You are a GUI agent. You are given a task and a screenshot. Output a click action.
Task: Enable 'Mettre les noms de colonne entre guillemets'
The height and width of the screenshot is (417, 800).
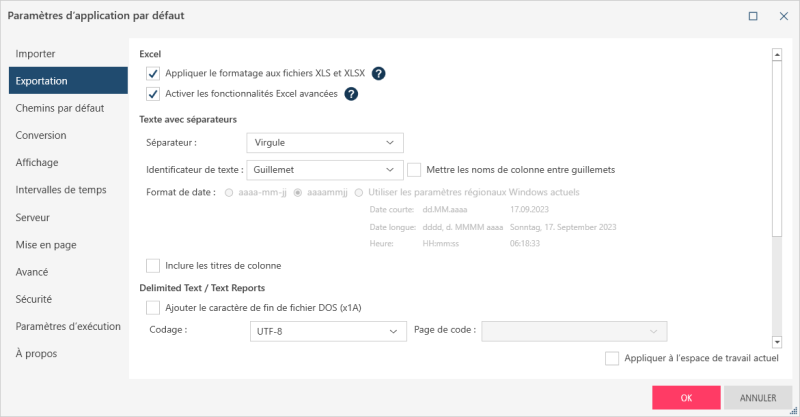point(414,170)
